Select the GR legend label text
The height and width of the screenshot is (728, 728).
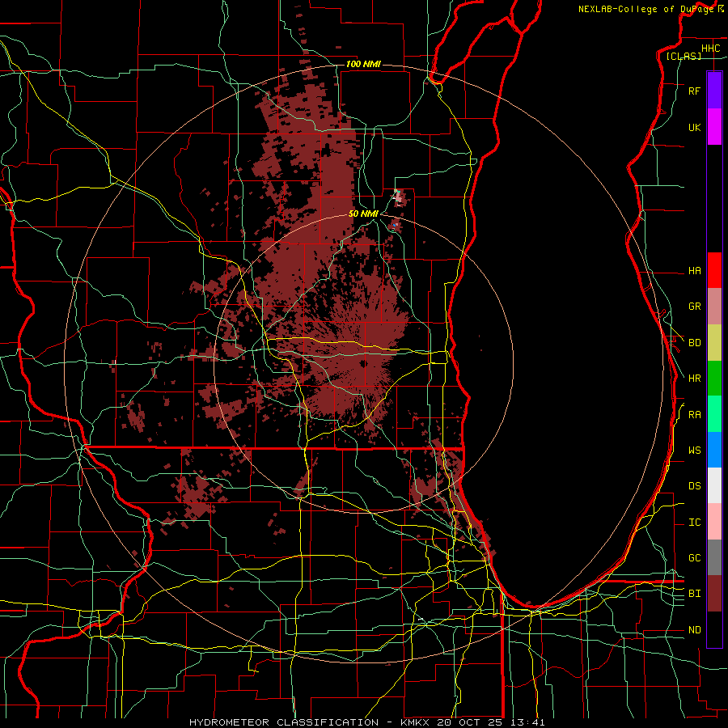[694, 307]
